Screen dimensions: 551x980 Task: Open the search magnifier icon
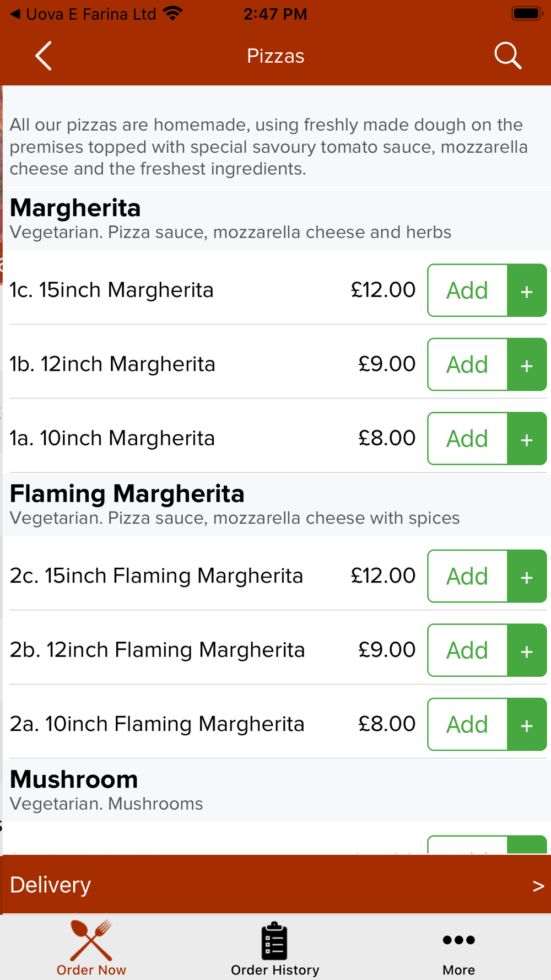[x=507, y=56]
